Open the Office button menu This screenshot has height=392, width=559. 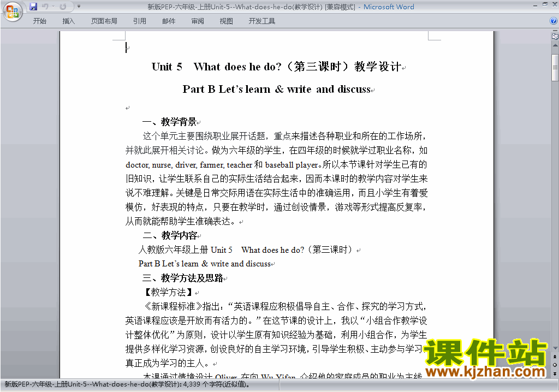coord(13,12)
